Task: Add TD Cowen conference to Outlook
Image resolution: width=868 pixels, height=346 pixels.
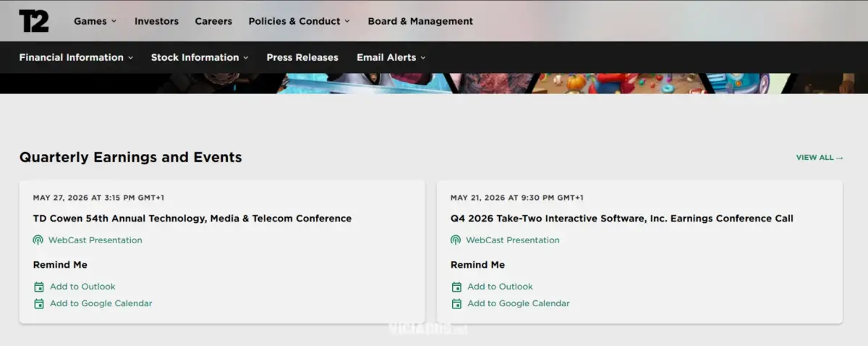Action: pyautogui.click(x=82, y=287)
